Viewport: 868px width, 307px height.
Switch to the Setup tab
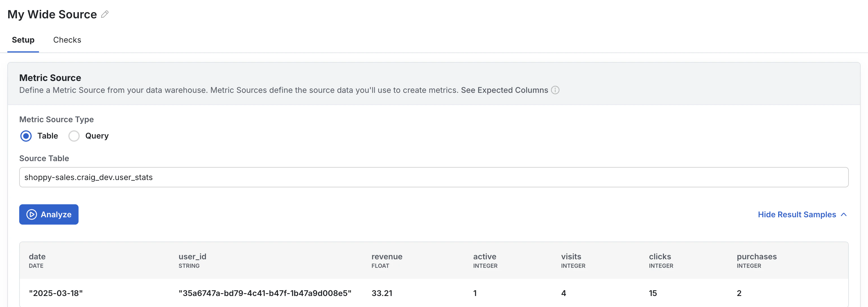[23, 40]
